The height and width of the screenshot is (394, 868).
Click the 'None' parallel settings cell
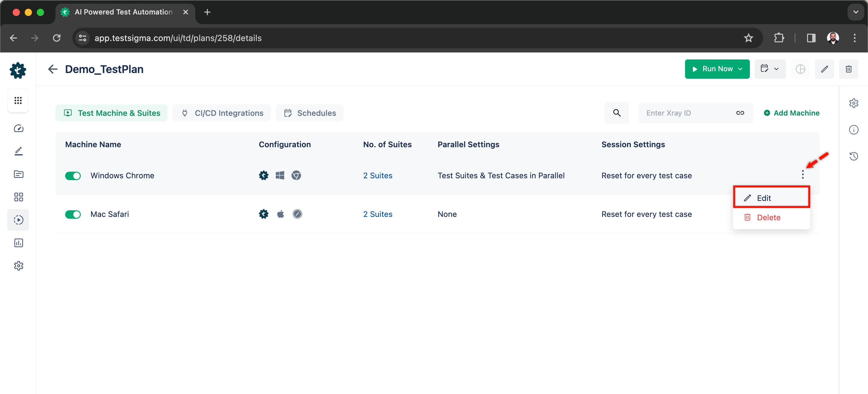point(447,214)
